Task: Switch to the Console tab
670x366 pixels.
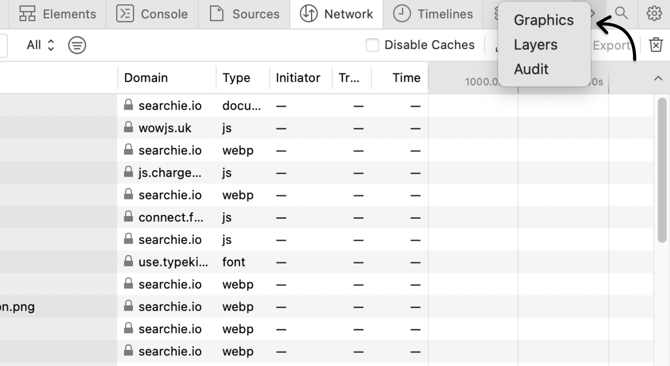Action: [x=152, y=14]
